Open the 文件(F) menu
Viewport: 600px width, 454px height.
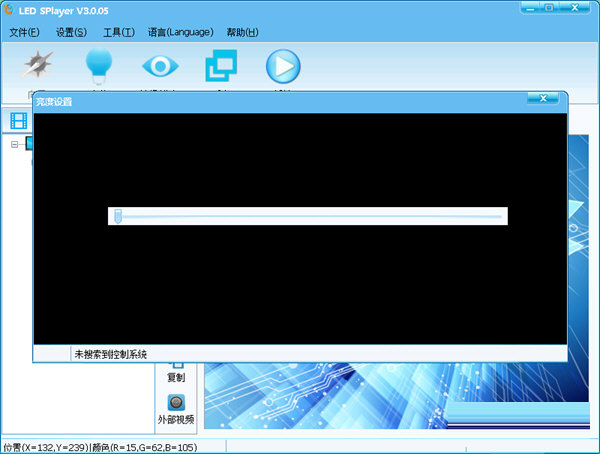click(25, 32)
